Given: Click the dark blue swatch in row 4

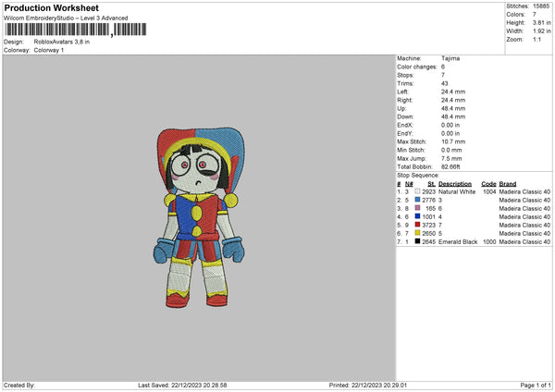Looking at the screenshot, I should (418, 216).
